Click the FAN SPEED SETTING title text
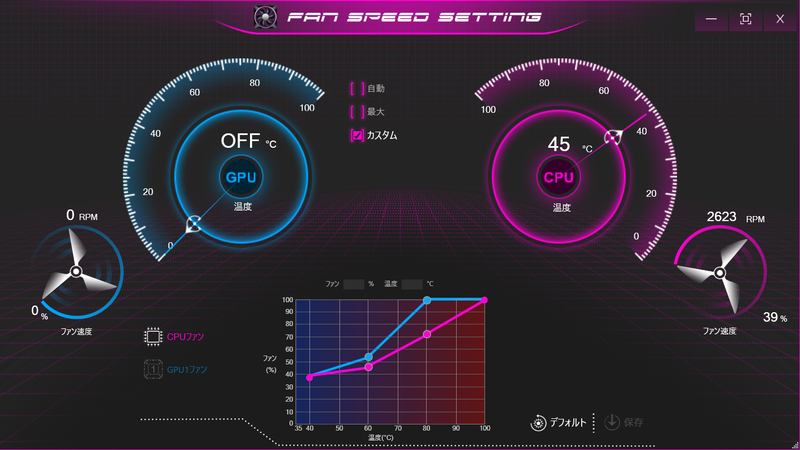This screenshot has width=800, height=450. click(x=414, y=17)
